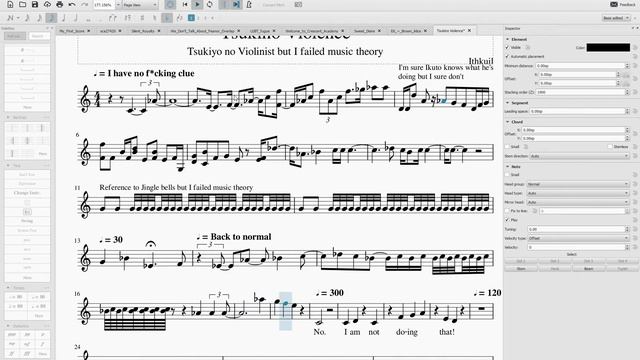
Task: Undo the last action
Action: tap(72, 4)
